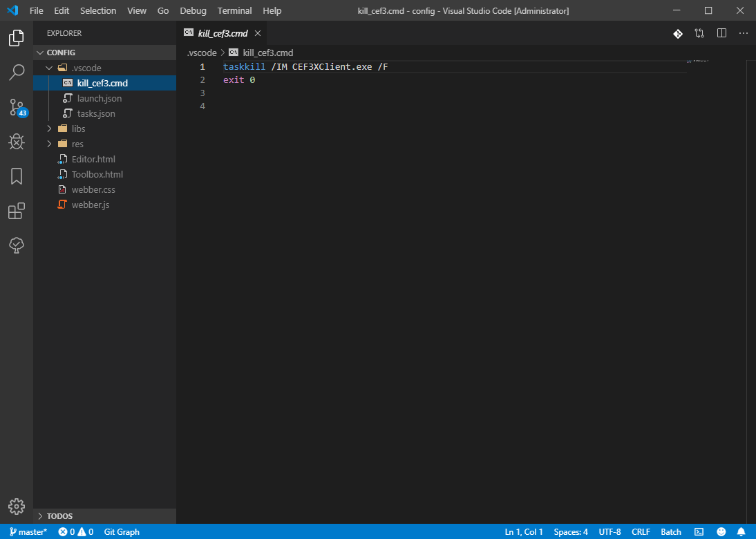
Task: Expand the libs folder
Action: (x=104, y=129)
